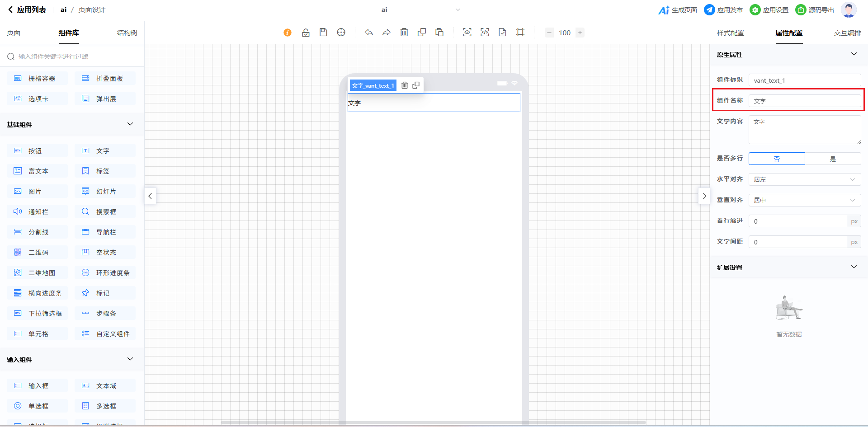Set 是否多行 to 否
Viewport: 868px width, 427px height.
777,159
